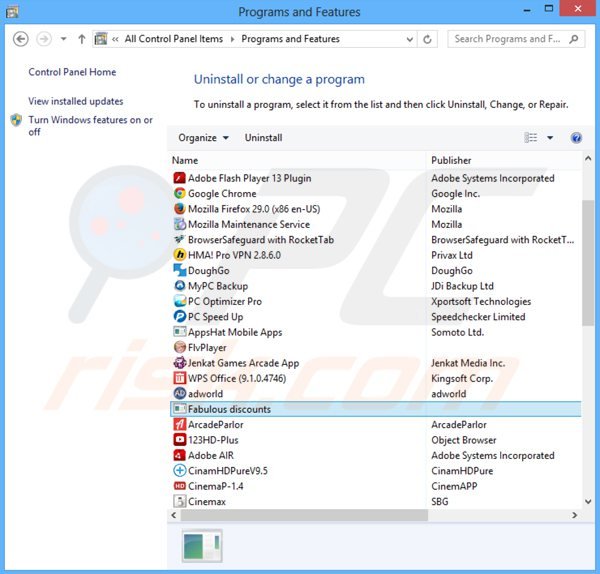Click the horizontal scroll right arrow
This screenshot has width=600, height=574.
[x=574, y=515]
